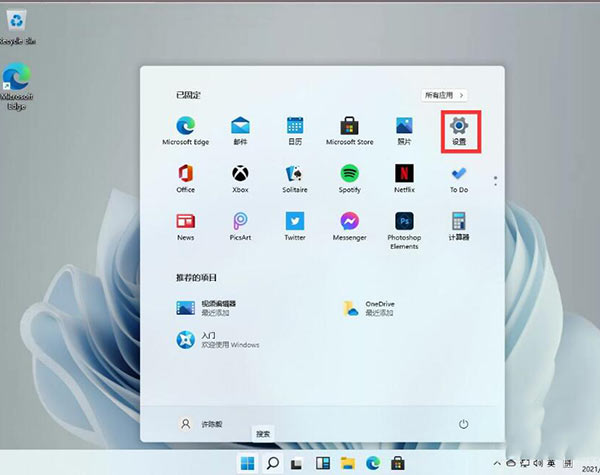Screen dimensions: 600x475
Task: Start the Solitaire game
Action: tap(295, 179)
